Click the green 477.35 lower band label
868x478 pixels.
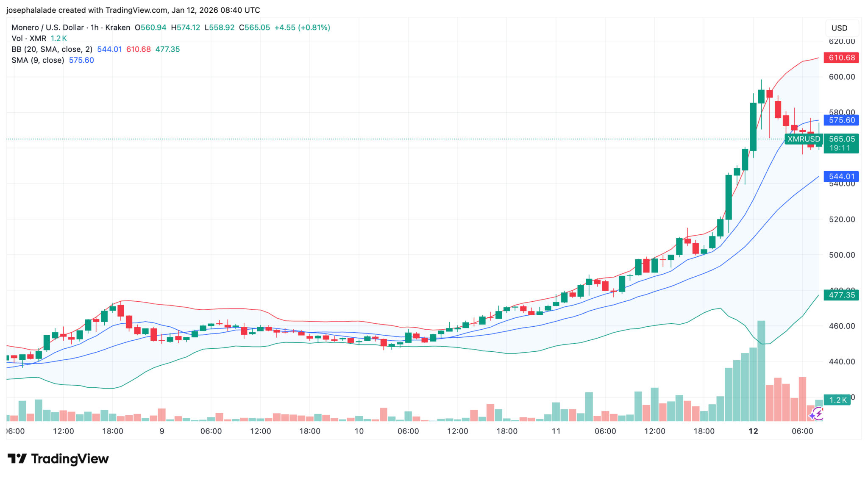(841, 295)
